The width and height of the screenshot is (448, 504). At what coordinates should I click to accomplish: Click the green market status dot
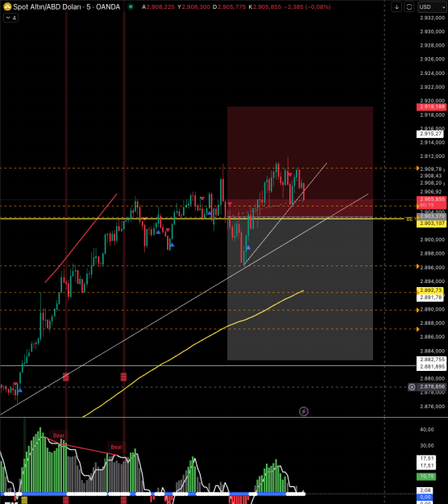tap(131, 6)
